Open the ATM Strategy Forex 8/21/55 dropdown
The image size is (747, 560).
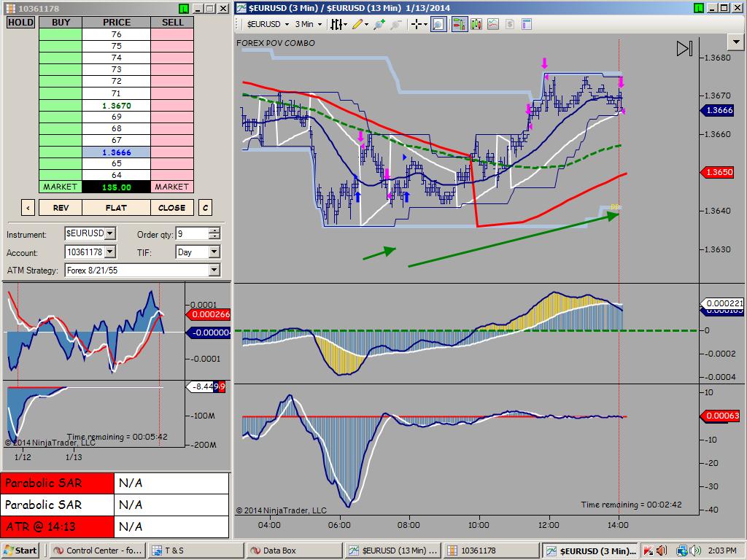214,270
